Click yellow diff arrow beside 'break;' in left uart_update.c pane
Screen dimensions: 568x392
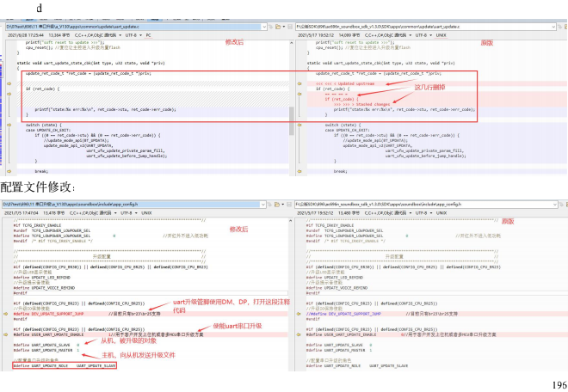9,171
